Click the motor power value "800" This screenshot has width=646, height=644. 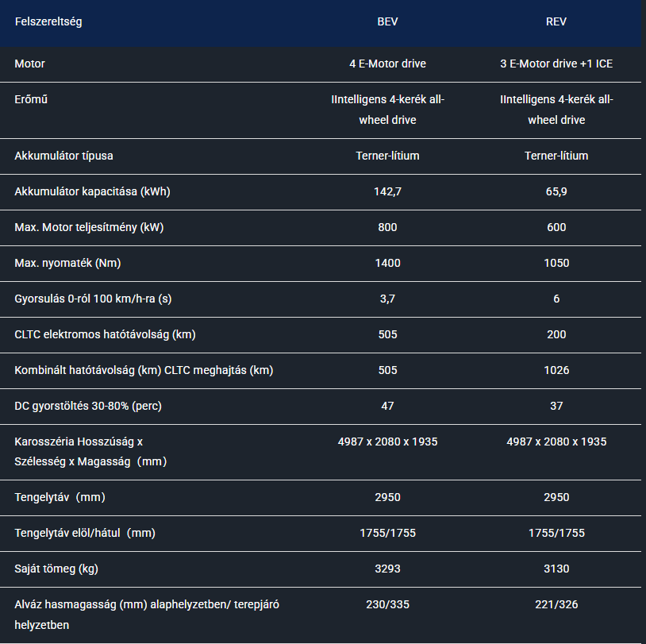pos(388,228)
